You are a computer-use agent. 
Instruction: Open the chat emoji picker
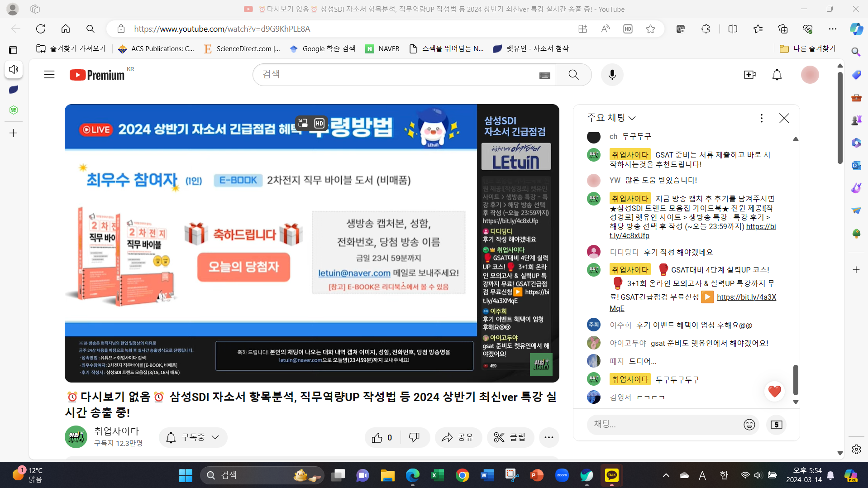[x=749, y=425]
